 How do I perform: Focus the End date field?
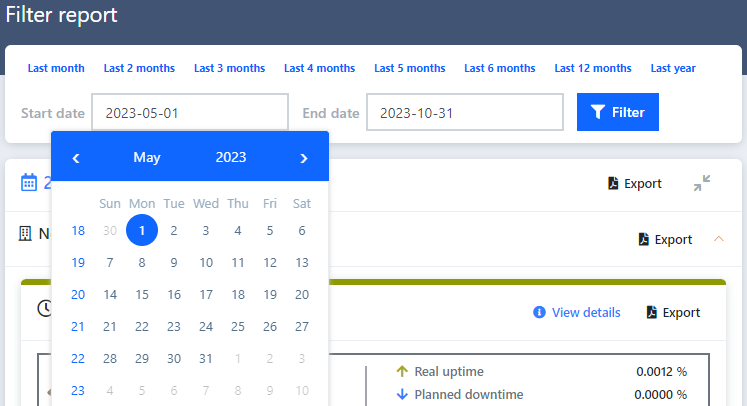[465, 112]
